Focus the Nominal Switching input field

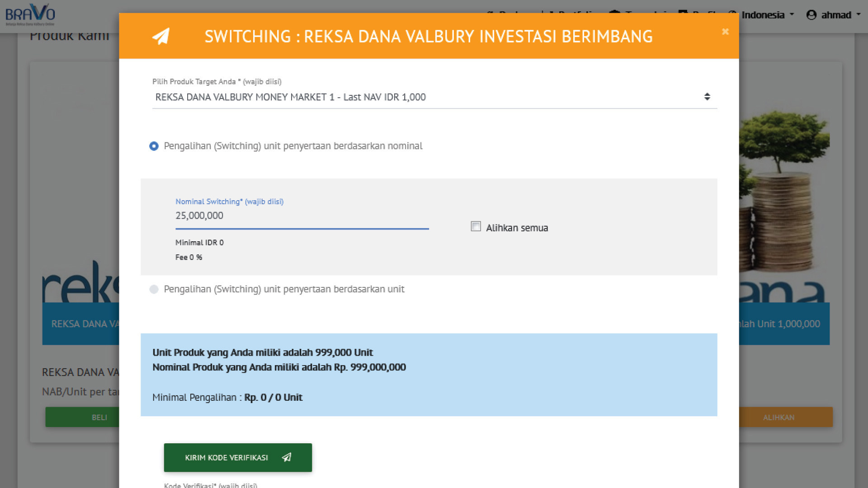302,216
